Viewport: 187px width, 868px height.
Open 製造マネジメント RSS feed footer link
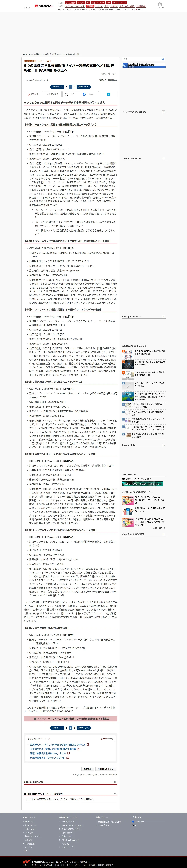[x=32, y=836]
